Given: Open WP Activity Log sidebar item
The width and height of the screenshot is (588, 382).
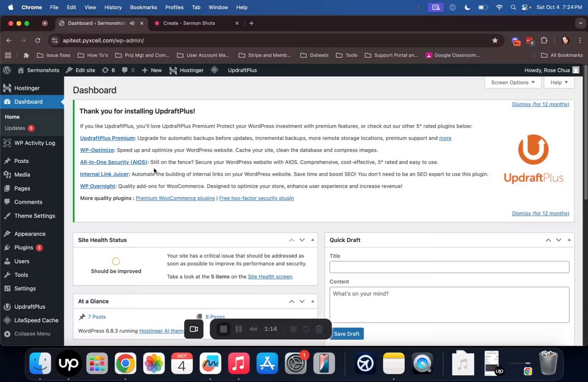Looking at the screenshot, I should point(32,143).
